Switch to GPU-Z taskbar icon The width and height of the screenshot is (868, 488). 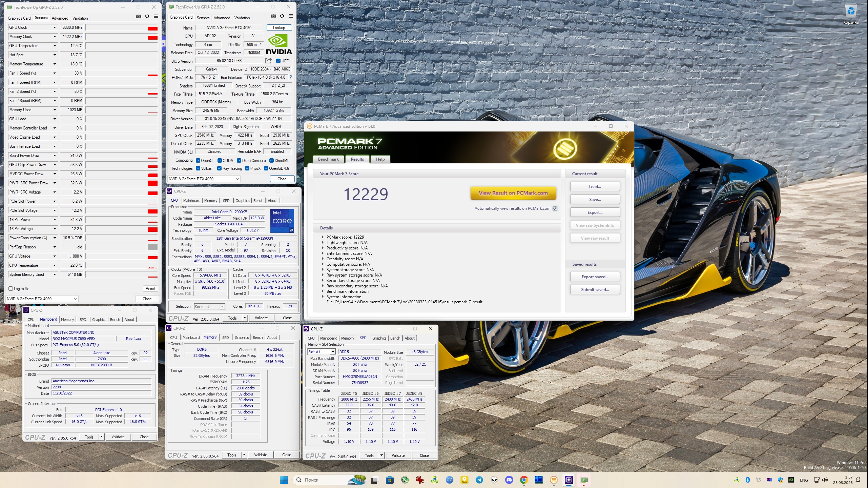(584, 480)
